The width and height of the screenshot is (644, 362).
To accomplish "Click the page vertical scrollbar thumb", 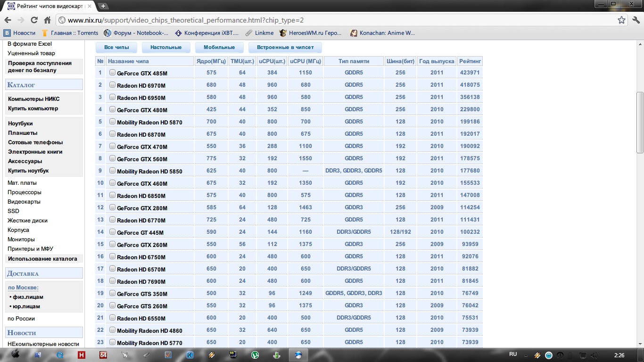I will [x=640, y=123].
